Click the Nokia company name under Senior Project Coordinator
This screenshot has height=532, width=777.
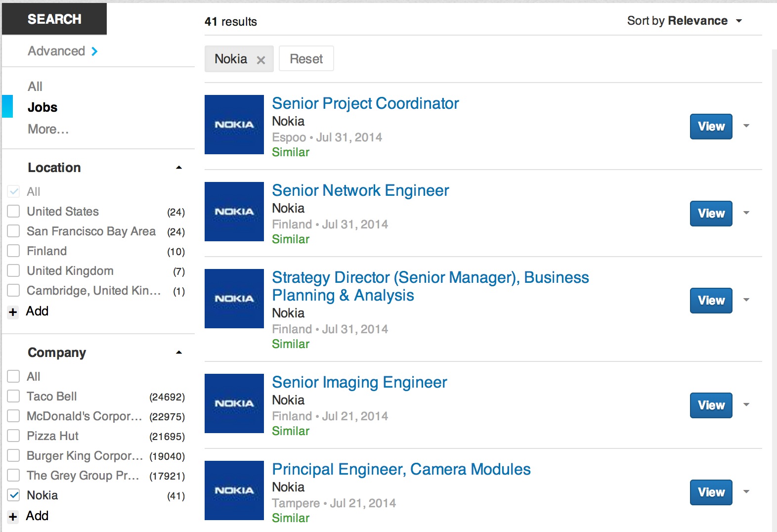click(x=288, y=121)
